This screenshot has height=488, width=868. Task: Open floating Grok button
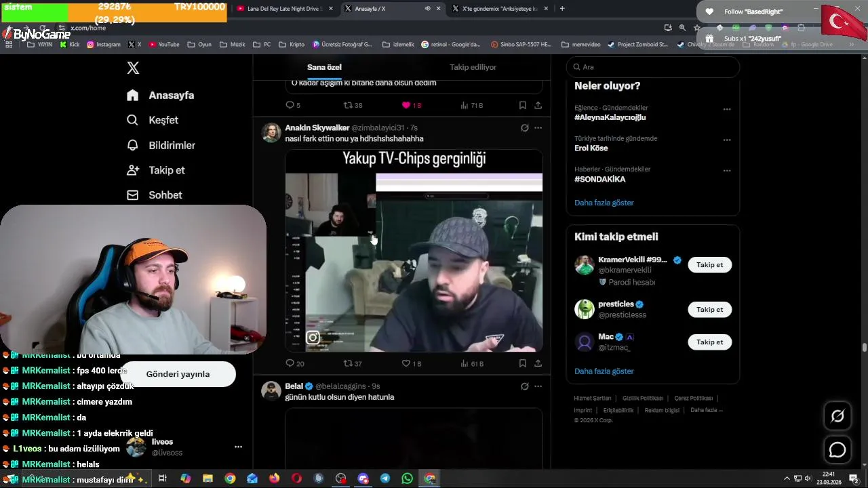[x=837, y=416]
